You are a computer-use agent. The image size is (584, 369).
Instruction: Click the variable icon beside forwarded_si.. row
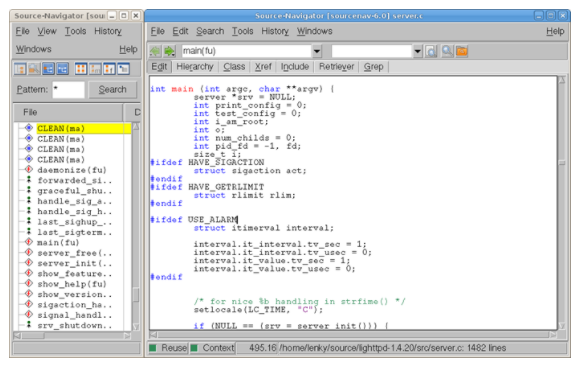click(x=29, y=180)
